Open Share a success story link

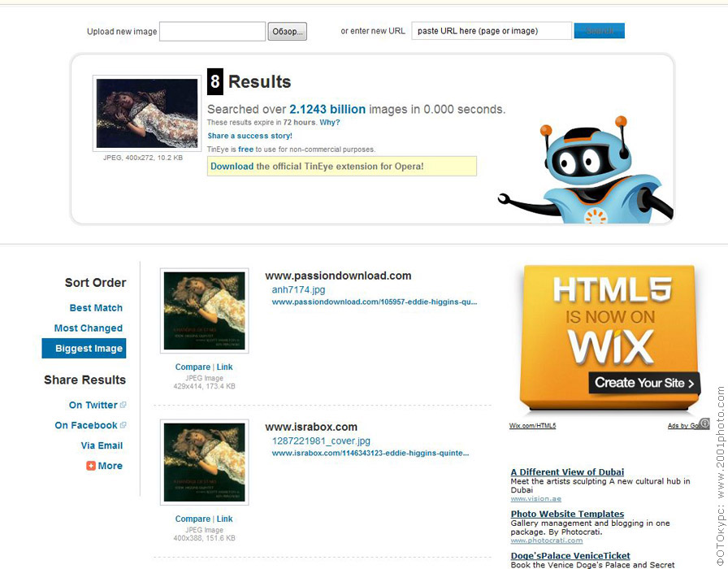(x=249, y=136)
